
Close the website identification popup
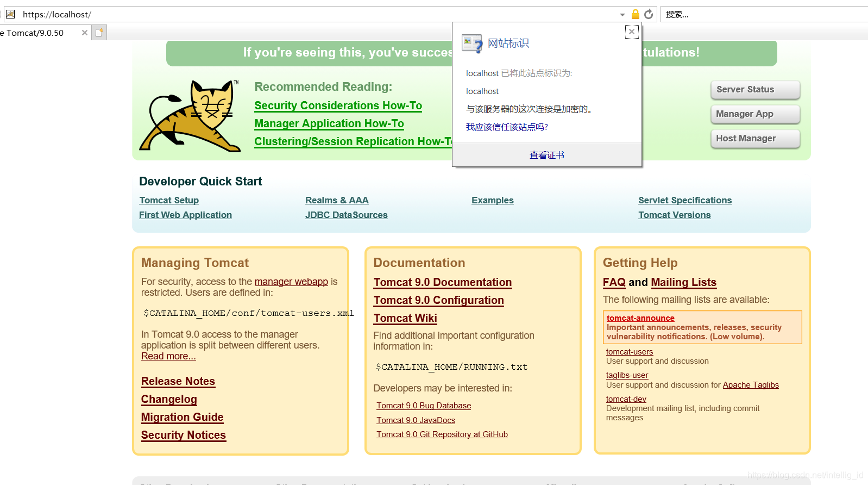point(632,32)
